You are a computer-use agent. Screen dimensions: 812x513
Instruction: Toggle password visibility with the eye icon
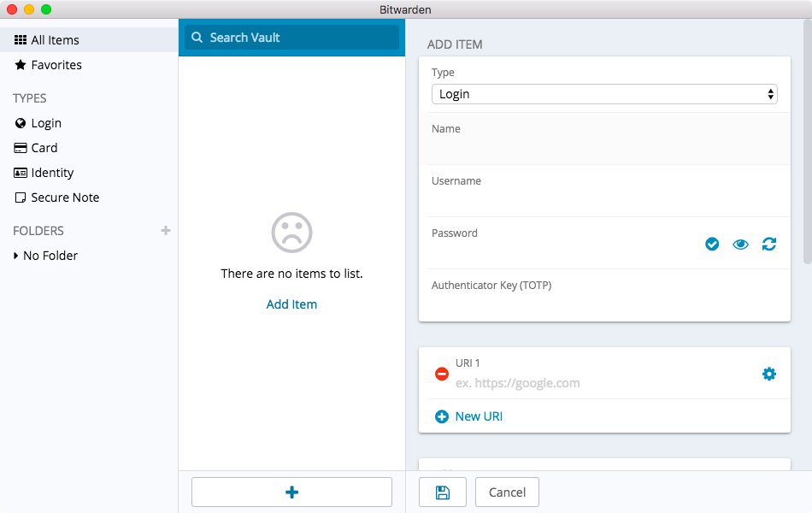pyautogui.click(x=740, y=244)
